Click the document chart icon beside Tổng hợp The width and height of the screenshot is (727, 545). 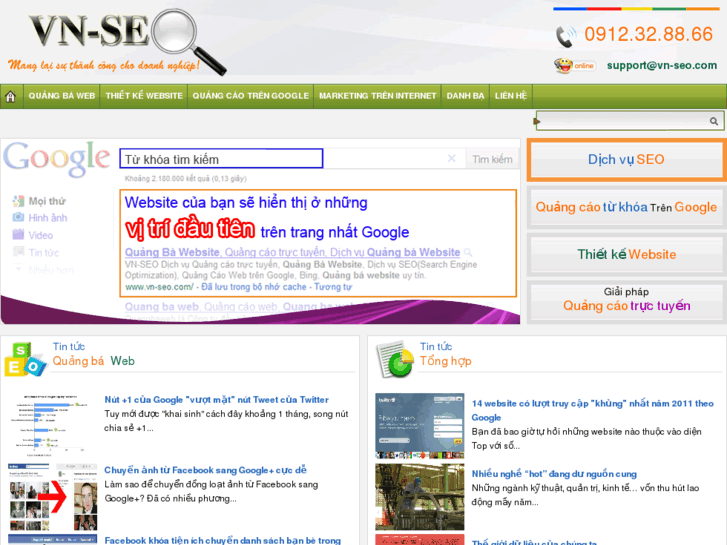point(394,359)
